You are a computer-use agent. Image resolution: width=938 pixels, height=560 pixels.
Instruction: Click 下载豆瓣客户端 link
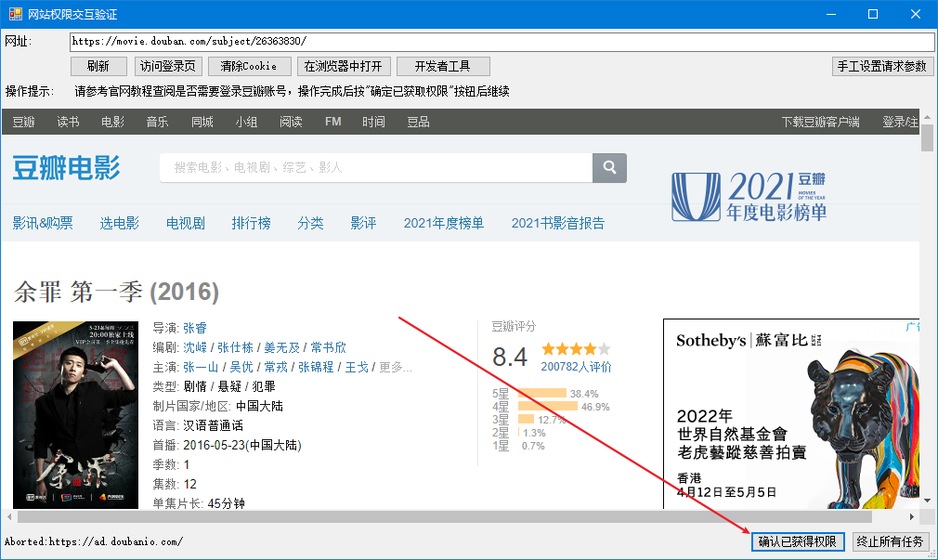tap(821, 122)
